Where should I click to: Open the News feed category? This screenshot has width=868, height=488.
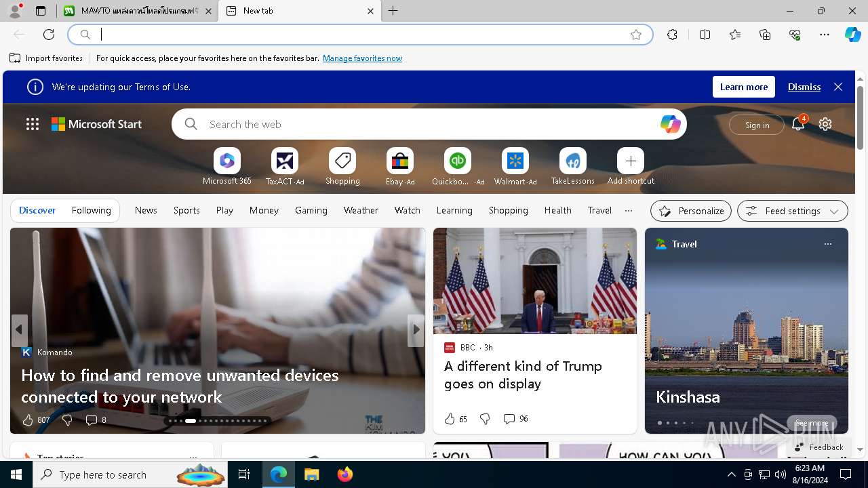tap(146, 210)
